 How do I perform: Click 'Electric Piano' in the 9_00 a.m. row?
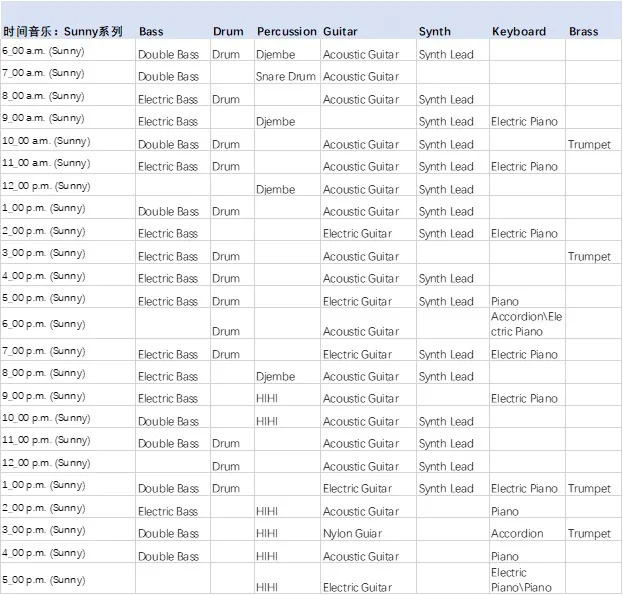coord(524,122)
